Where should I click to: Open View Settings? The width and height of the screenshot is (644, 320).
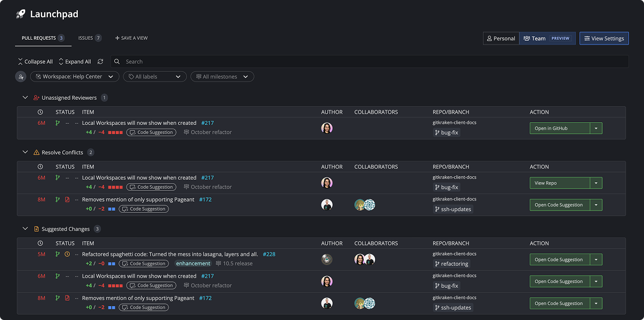604,39
